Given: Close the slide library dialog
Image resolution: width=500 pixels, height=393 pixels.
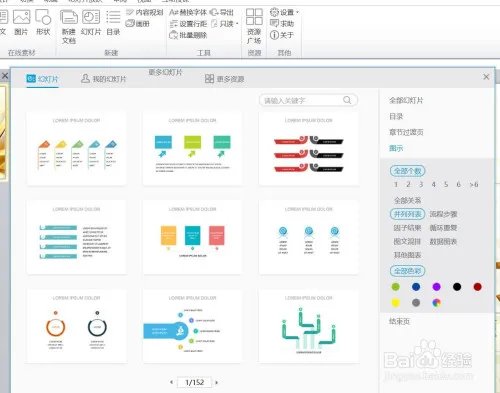Looking at the screenshot, I should (x=486, y=77).
